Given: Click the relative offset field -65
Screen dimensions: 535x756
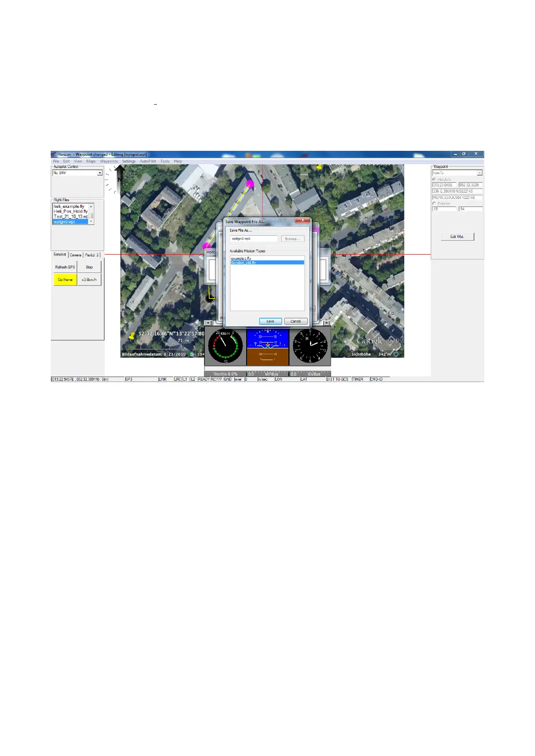Looking at the screenshot, I should pyautogui.click(x=444, y=209).
